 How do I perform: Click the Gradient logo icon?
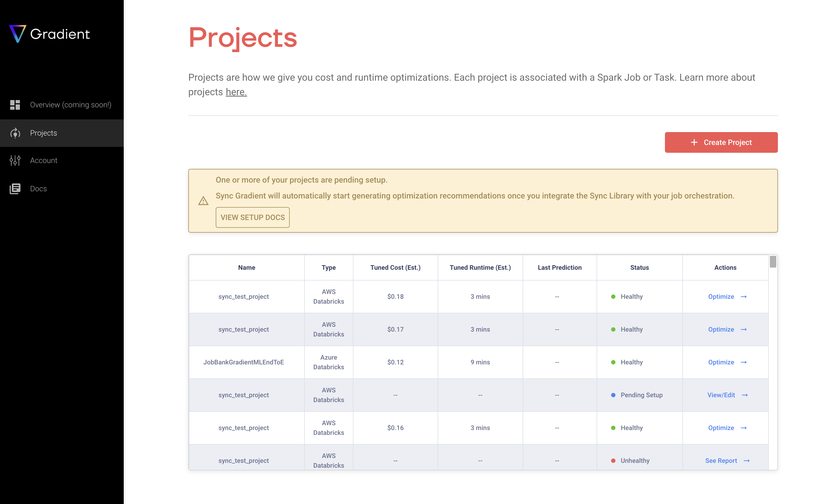click(x=17, y=34)
